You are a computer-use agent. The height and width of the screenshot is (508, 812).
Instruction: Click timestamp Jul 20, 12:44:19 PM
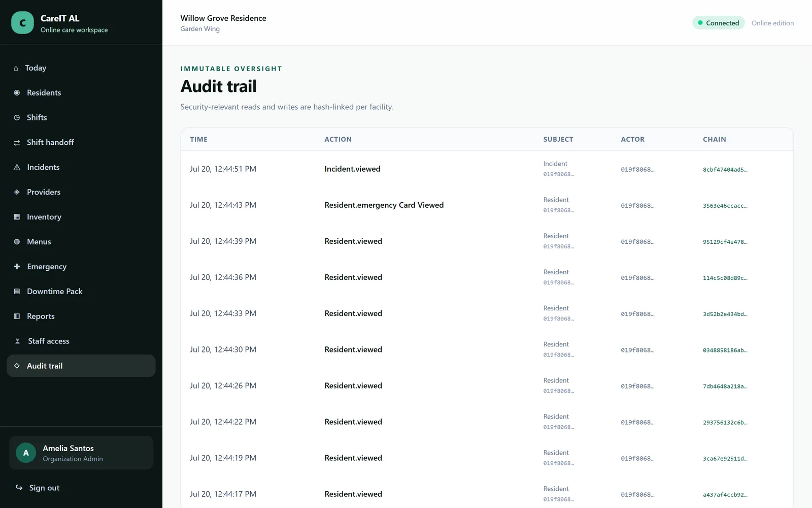pos(223,458)
